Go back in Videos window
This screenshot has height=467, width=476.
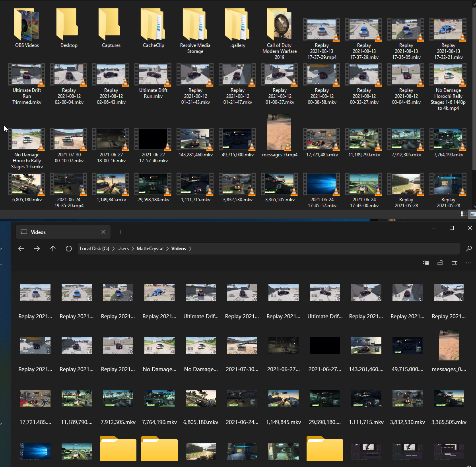pyautogui.click(x=21, y=249)
